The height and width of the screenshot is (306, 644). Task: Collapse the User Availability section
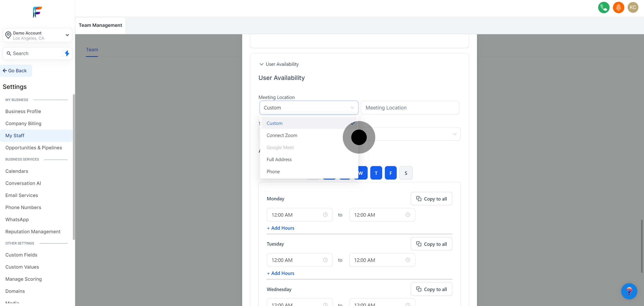tap(261, 64)
